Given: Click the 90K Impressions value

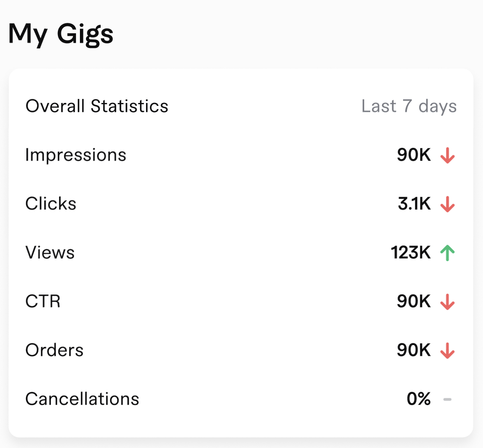Looking at the screenshot, I should 414,155.
